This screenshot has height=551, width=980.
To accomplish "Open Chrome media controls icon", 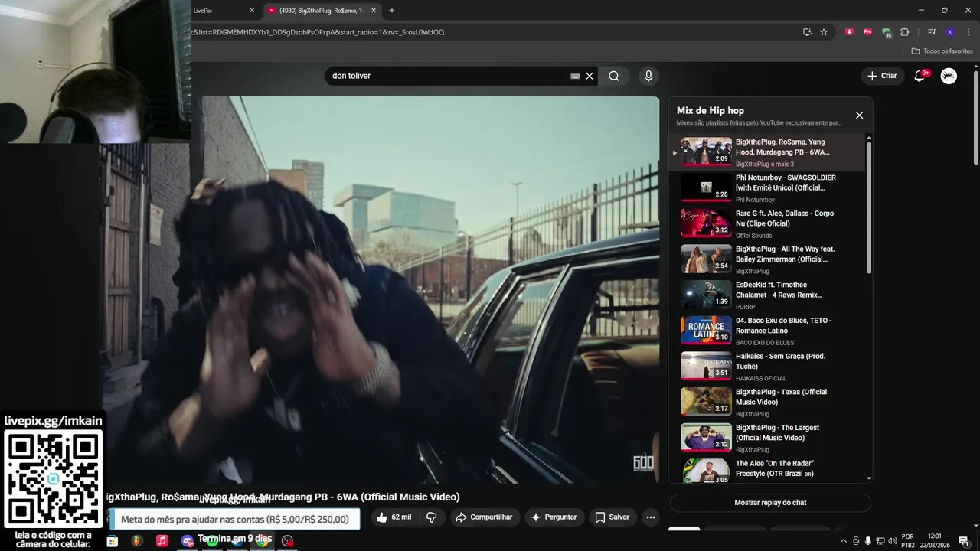I will pyautogui.click(x=932, y=32).
